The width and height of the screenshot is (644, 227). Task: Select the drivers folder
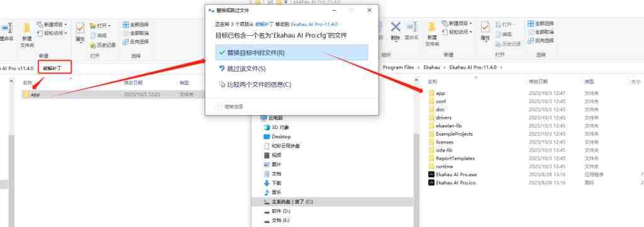click(x=443, y=118)
